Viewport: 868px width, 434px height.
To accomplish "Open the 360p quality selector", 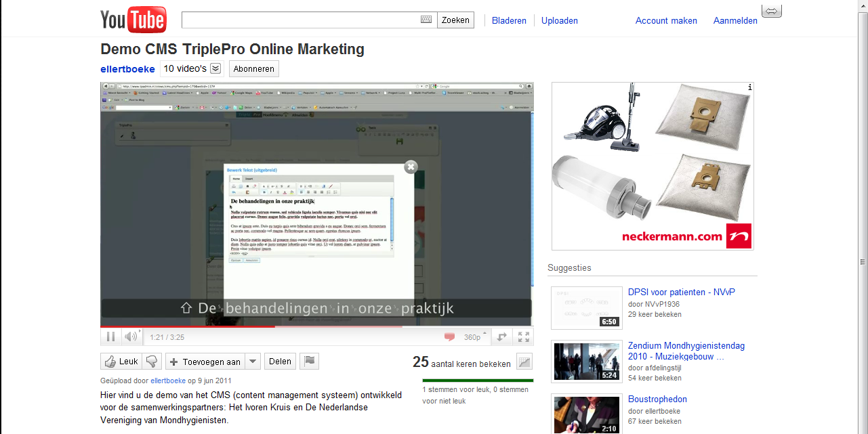I will (473, 337).
